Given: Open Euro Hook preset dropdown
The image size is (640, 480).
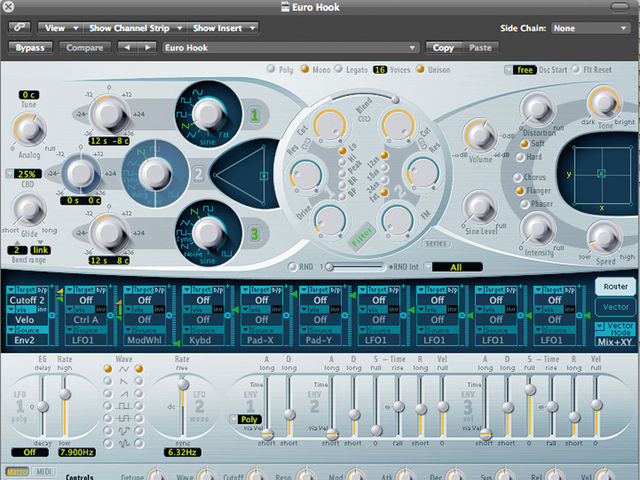Looking at the screenshot, I should (291, 48).
